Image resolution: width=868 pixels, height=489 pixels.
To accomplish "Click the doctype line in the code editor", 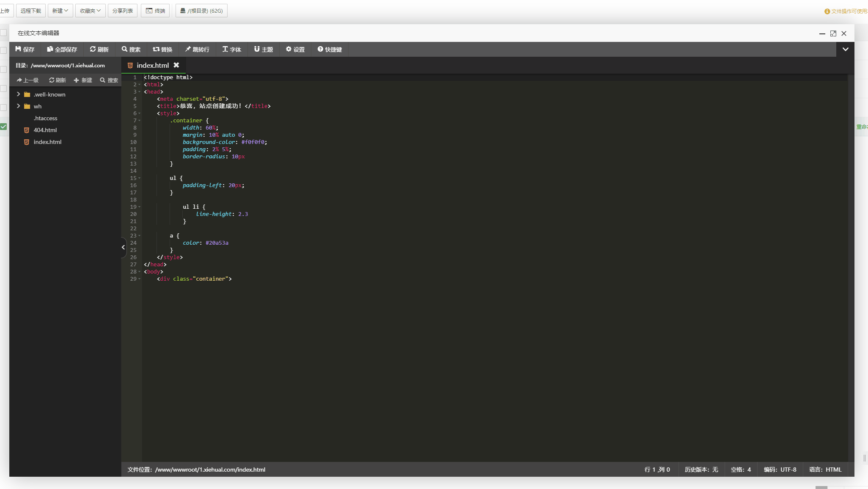I will (x=168, y=77).
